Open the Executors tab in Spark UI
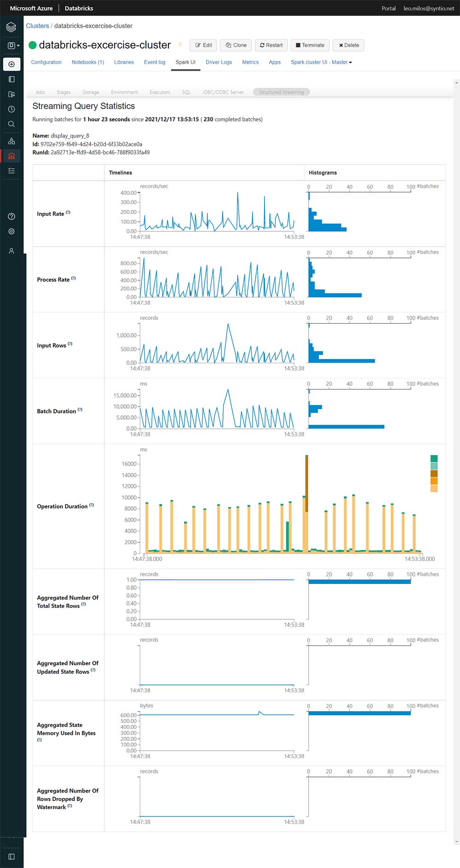Image resolution: width=460 pixels, height=868 pixels. click(x=160, y=92)
